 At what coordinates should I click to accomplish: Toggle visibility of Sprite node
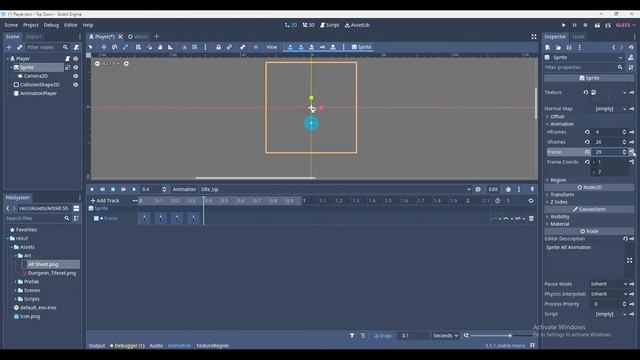click(76, 67)
